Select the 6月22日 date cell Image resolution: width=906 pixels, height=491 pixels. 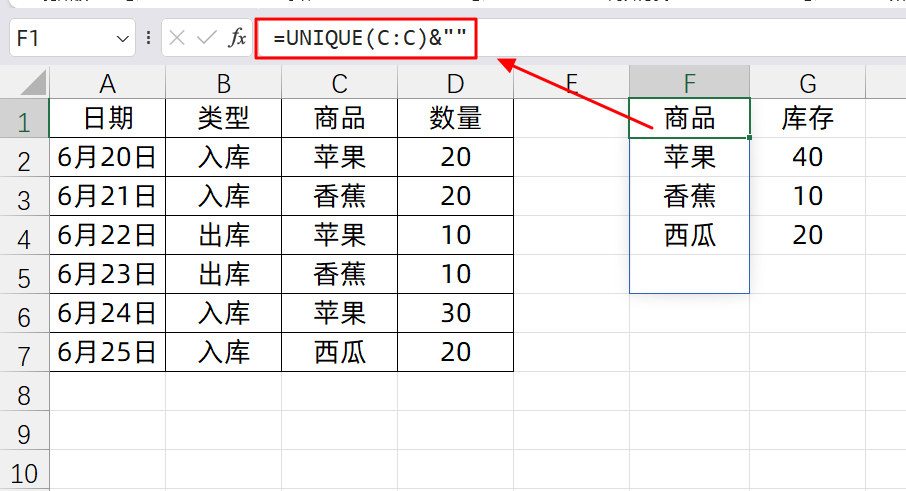[x=107, y=235]
